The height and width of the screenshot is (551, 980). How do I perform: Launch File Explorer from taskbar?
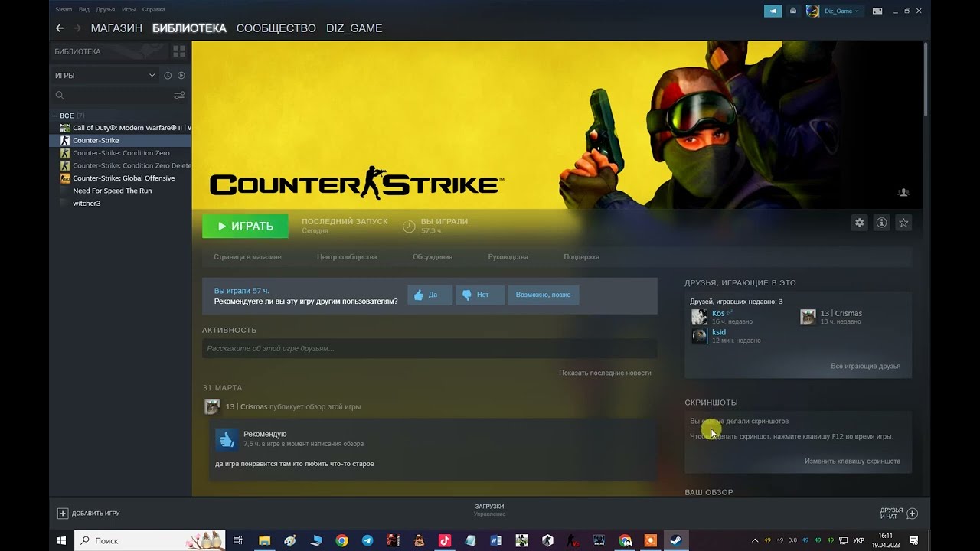coord(264,540)
